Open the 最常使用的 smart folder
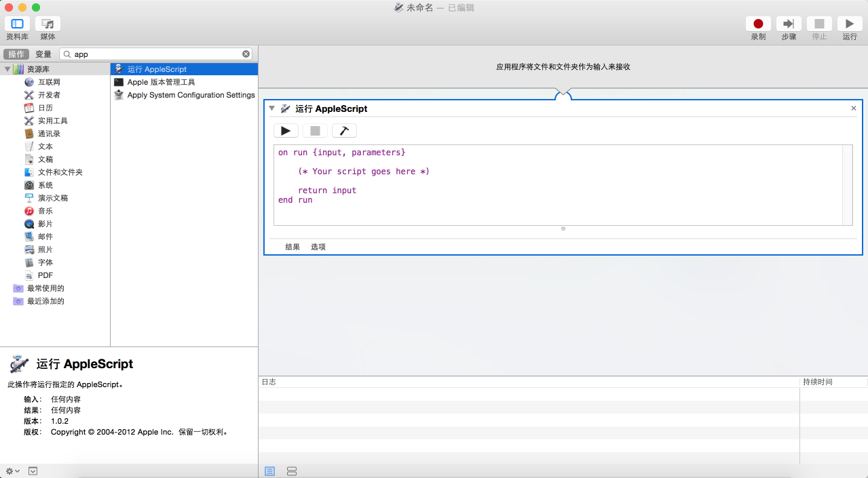868x478 pixels. (39, 288)
